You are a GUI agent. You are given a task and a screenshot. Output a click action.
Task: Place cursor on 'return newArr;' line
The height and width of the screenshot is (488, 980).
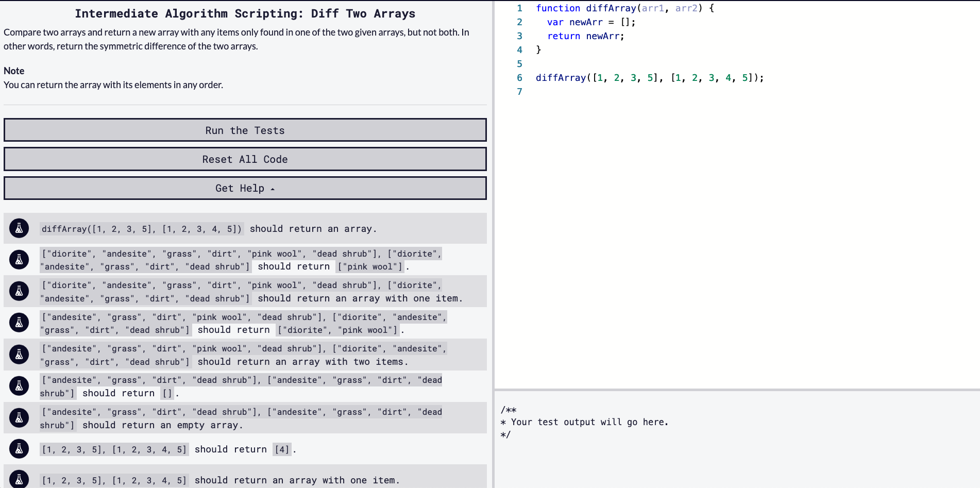pyautogui.click(x=586, y=36)
